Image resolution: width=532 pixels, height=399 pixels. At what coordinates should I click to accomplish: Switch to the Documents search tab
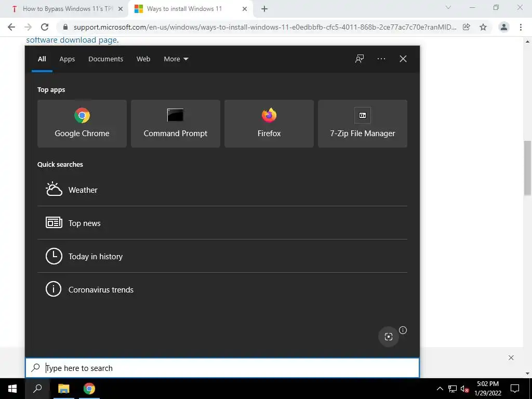pos(105,59)
